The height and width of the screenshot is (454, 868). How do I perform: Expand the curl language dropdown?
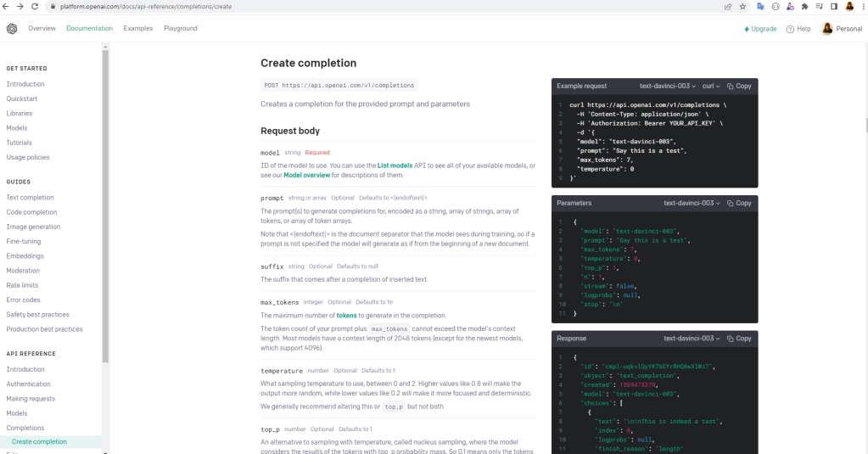point(710,86)
